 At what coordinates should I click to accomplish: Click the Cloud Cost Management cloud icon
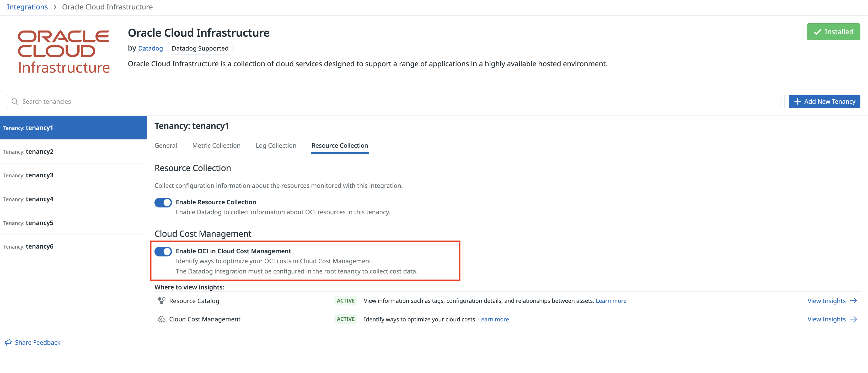coord(162,319)
